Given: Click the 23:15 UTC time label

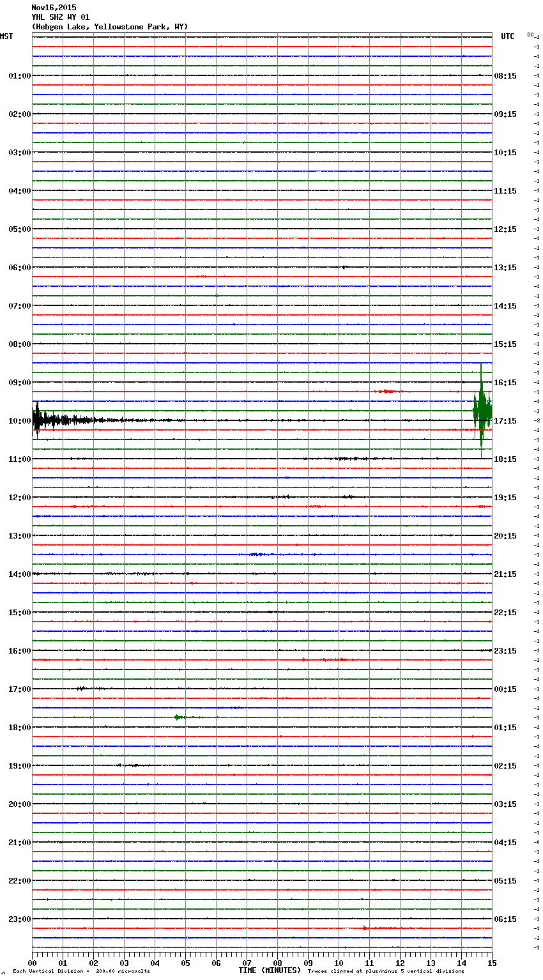Looking at the screenshot, I should (x=505, y=651).
